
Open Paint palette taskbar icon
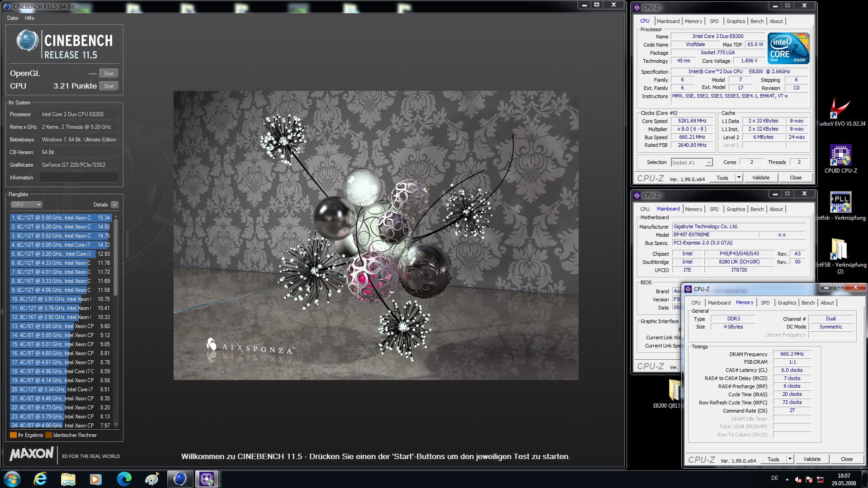152,479
